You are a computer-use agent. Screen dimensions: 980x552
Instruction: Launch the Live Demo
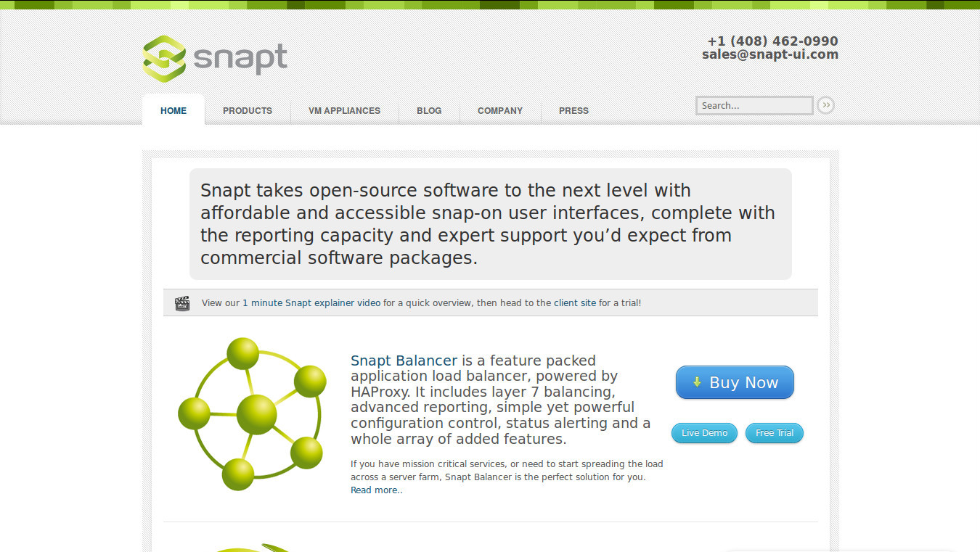[x=704, y=433]
